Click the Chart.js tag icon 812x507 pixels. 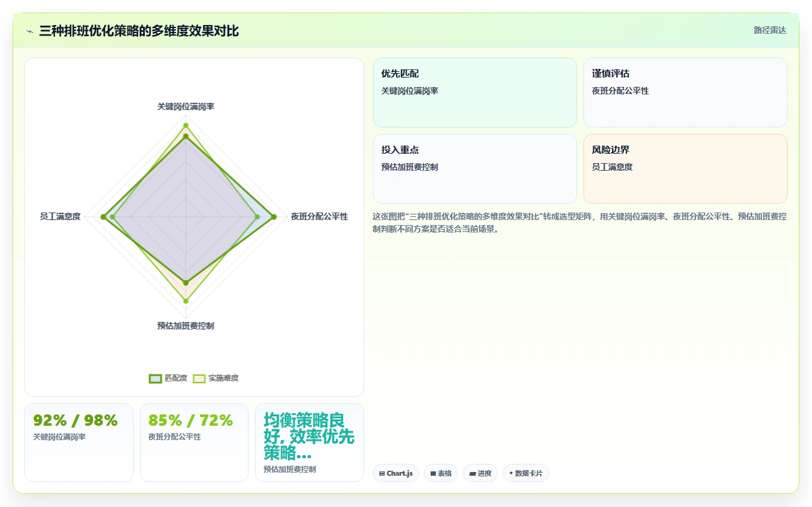[x=382, y=474]
